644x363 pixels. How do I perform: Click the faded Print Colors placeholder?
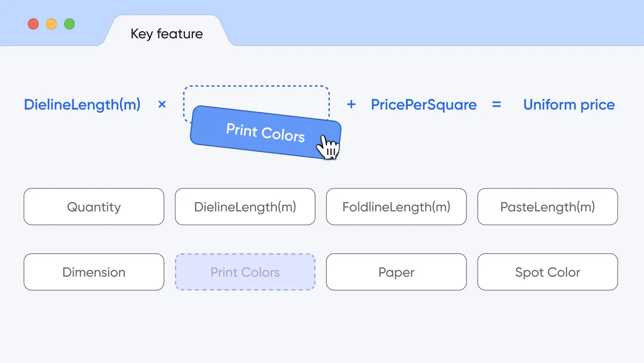click(x=245, y=272)
